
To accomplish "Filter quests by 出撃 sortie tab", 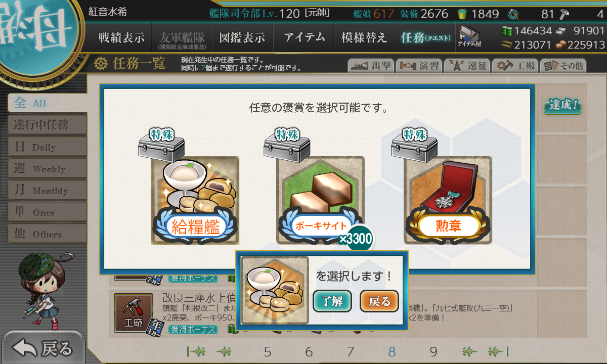I will click(370, 66).
